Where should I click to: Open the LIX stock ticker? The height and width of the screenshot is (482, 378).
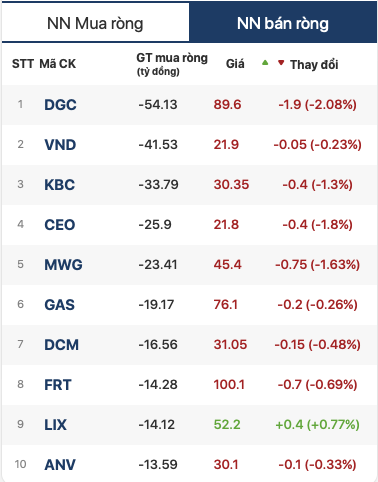(56, 425)
